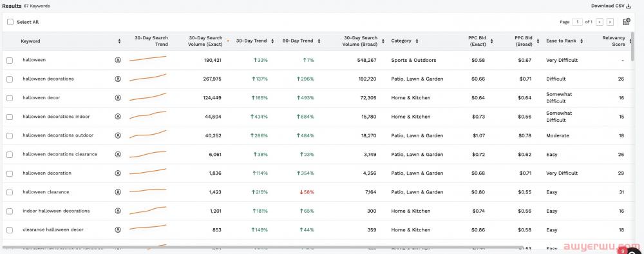Click the page number input field
Viewport: 644px width, 254px height.
[x=578, y=22]
